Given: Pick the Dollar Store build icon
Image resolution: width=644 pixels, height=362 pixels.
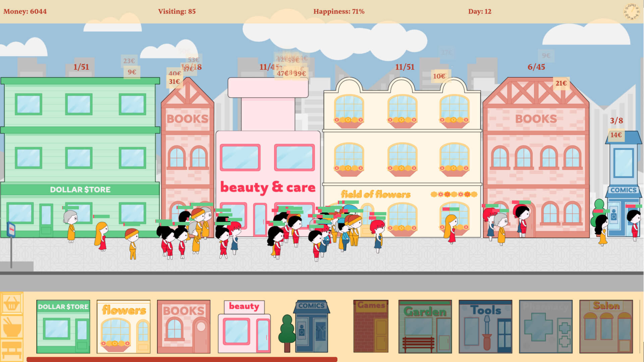Looking at the screenshot, I should tap(63, 327).
